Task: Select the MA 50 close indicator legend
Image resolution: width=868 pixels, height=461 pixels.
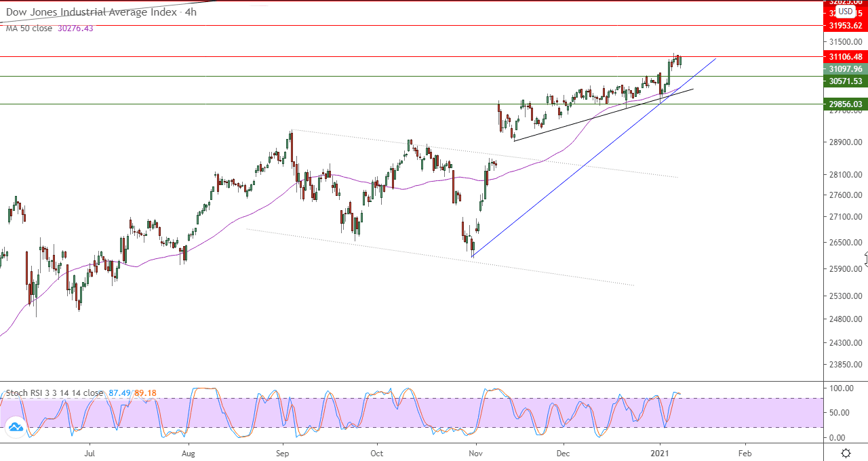Action: click(x=28, y=28)
